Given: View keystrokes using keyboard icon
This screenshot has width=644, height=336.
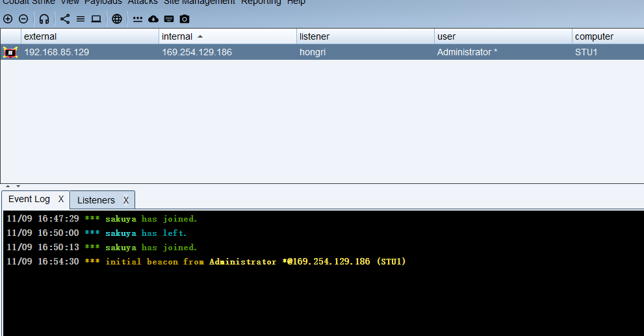Looking at the screenshot, I should click(169, 19).
